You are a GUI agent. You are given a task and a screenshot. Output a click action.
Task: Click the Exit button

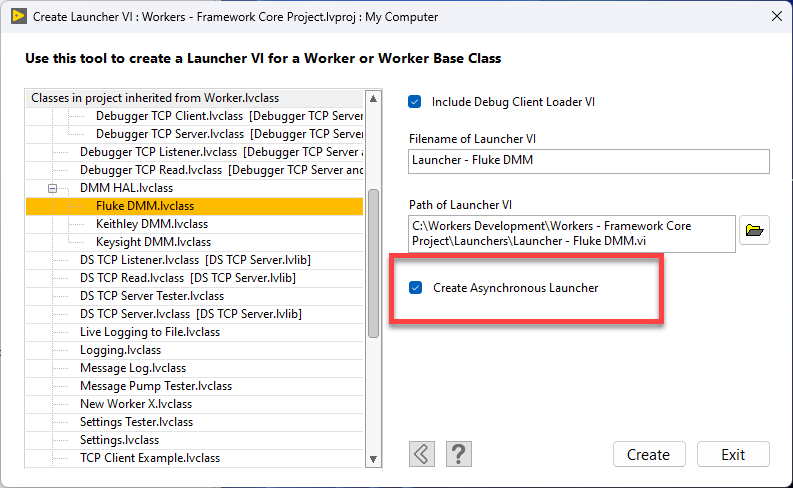733,455
